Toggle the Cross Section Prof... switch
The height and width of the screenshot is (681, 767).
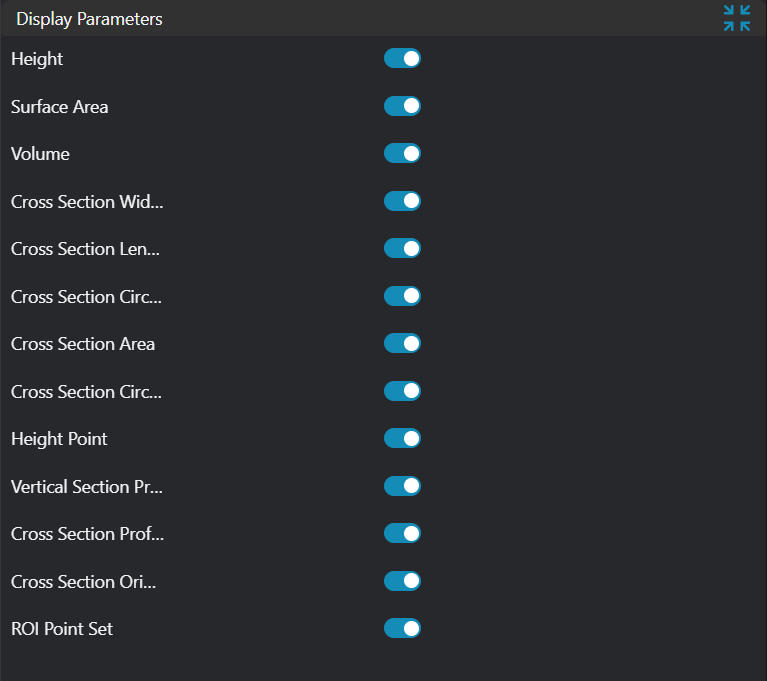click(x=402, y=534)
